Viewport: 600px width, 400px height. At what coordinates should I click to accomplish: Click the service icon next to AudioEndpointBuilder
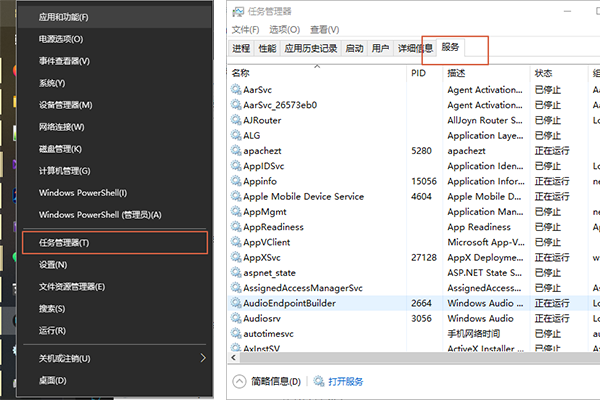235,302
